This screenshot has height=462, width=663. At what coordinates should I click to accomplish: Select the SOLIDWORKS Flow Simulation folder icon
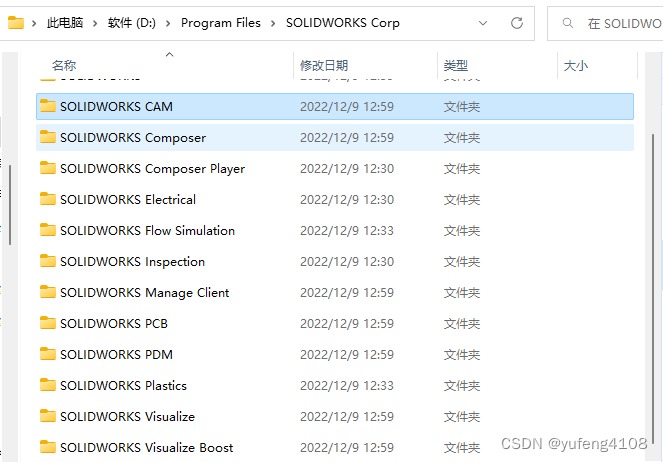[x=48, y=230]
